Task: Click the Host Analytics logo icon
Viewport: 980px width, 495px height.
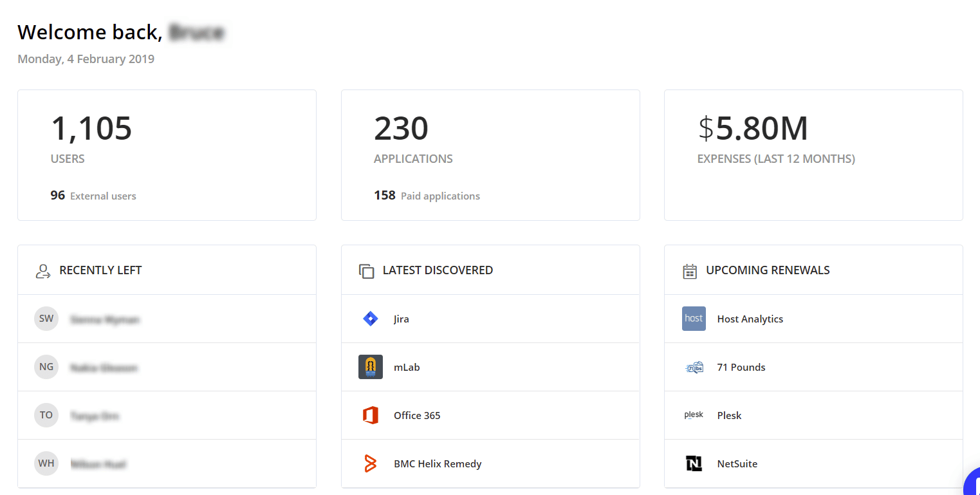Action: click(694, 319)
